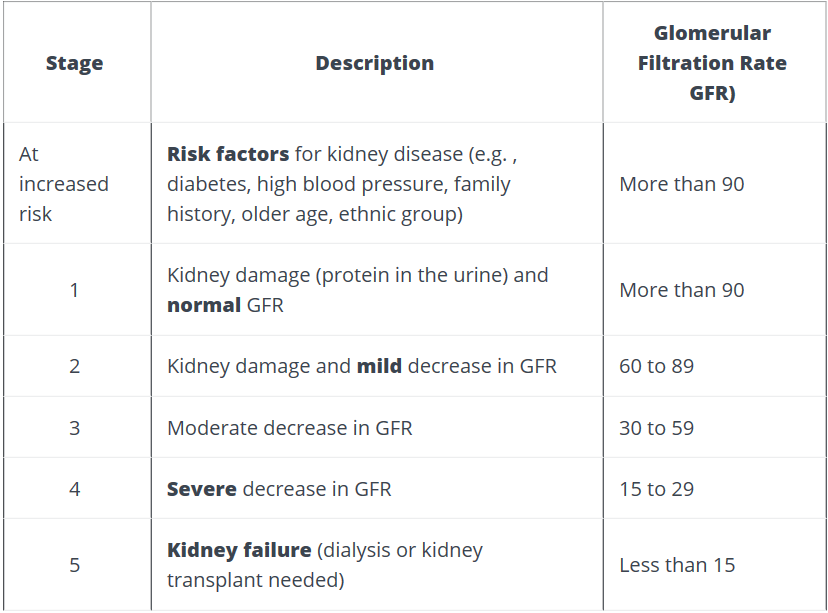Click the Description column header
828x613 pixels.
374,63
